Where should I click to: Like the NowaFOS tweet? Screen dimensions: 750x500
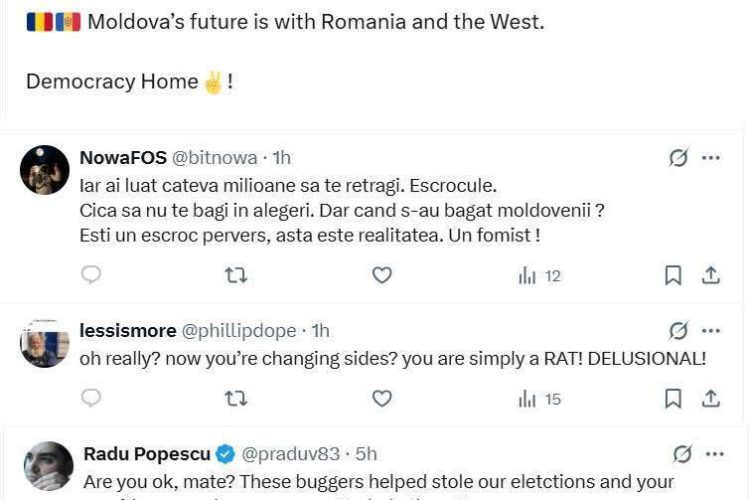click(382, 275)
